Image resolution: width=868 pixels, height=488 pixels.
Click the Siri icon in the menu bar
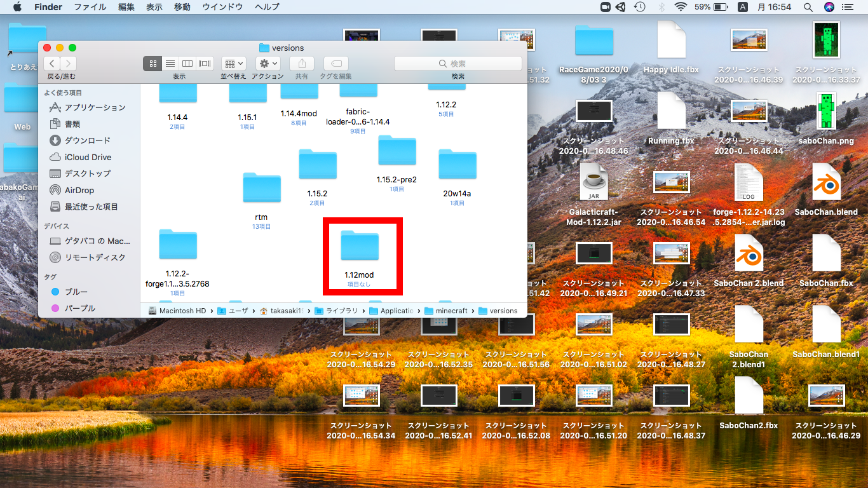(x=829, y=7)
